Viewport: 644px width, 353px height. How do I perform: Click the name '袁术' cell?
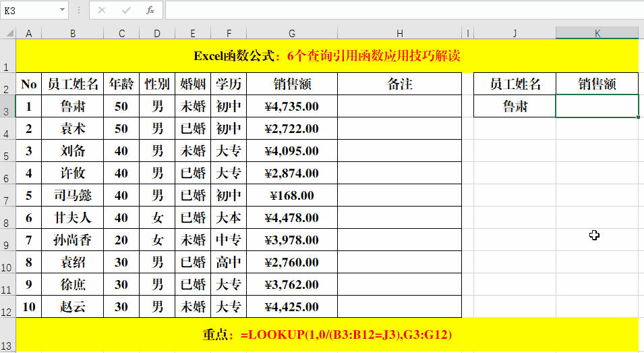point(73,128)
